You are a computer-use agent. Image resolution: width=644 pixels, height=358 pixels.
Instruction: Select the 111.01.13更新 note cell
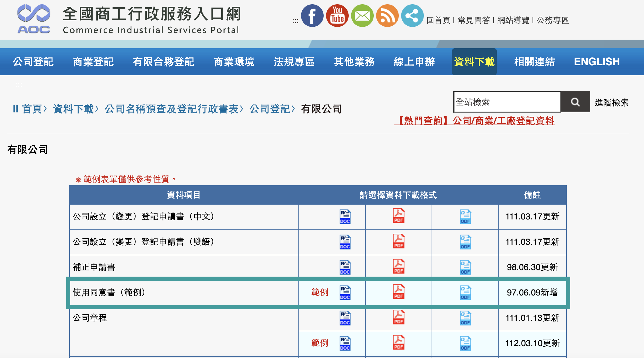(532, 318)
